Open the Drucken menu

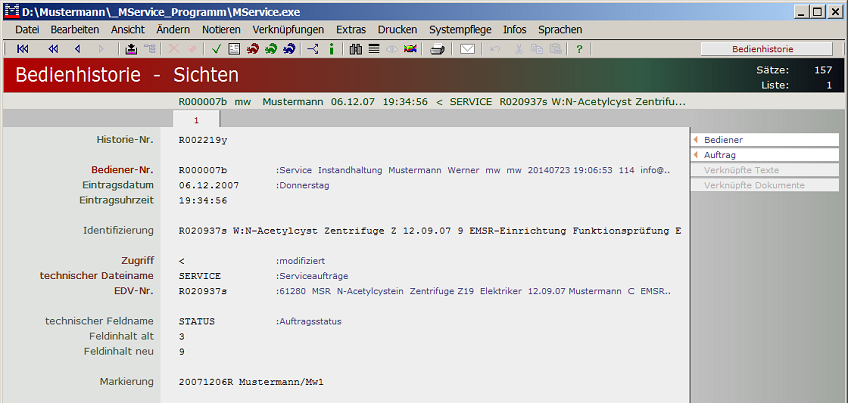[x=398, y=29]
